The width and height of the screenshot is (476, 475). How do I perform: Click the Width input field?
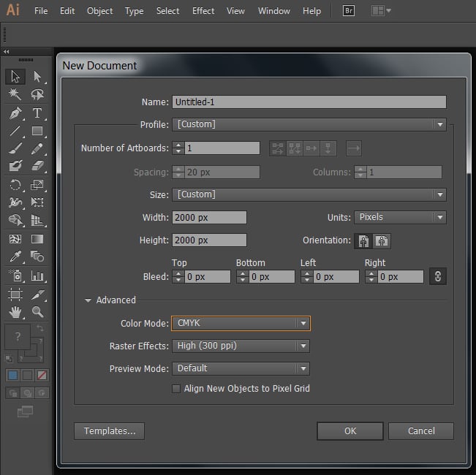[209, 217]
